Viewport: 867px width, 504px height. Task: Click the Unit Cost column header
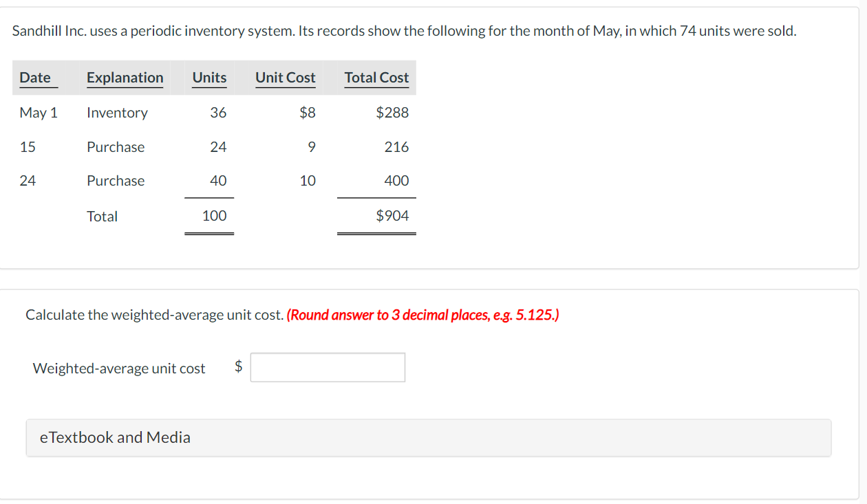[x=286, y=78]
